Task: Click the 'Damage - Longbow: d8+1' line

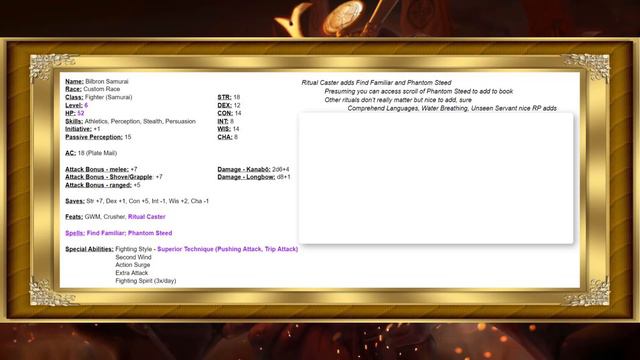Action: (x=254, y=177)
